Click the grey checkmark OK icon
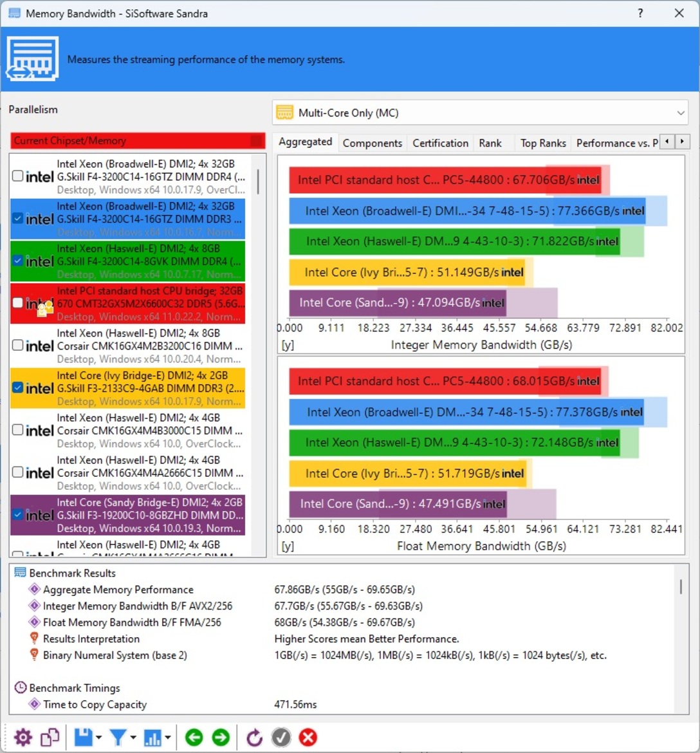Viewport: 700px width, 753px height. [x=281, y=737]
